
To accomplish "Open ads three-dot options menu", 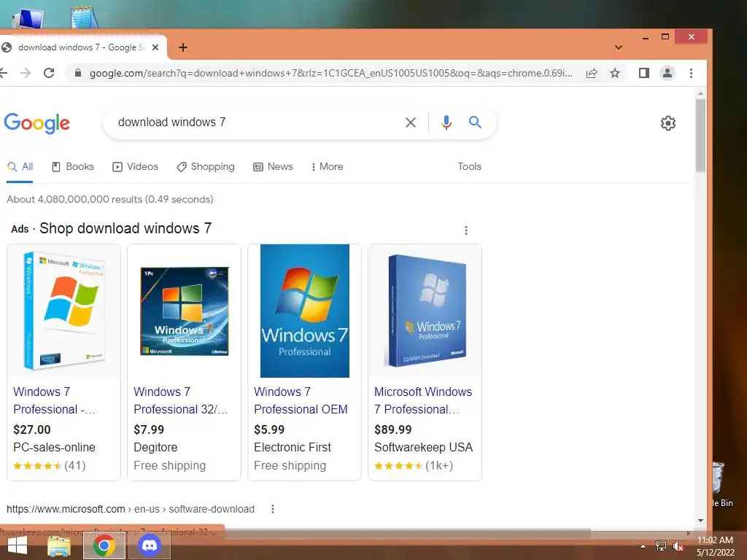I will tap(466, 230).
